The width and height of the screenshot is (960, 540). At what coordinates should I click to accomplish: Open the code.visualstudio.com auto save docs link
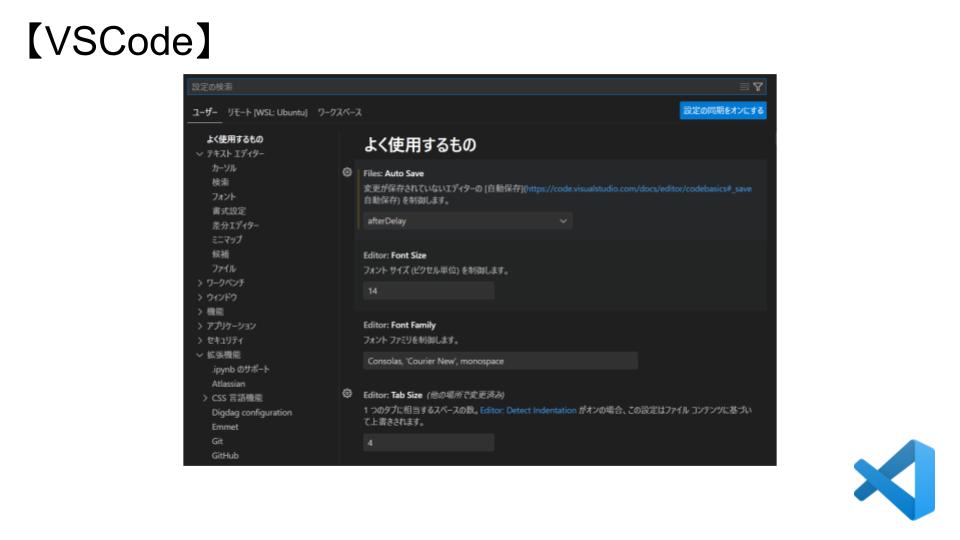[x=638, y=188]
